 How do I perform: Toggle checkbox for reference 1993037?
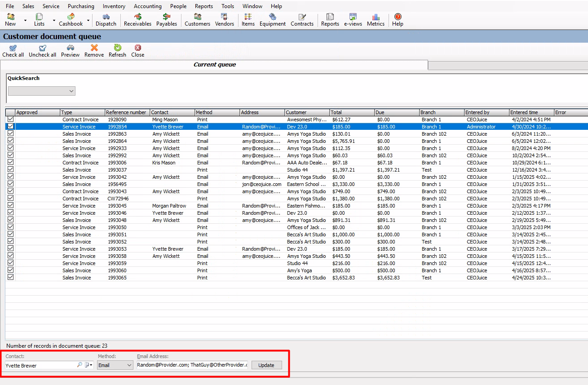(x=10, y=170)
